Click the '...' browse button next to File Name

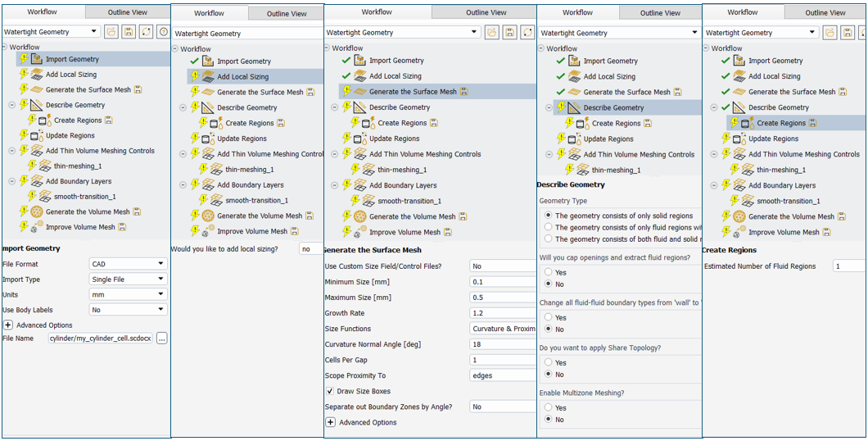click(161, 338)
